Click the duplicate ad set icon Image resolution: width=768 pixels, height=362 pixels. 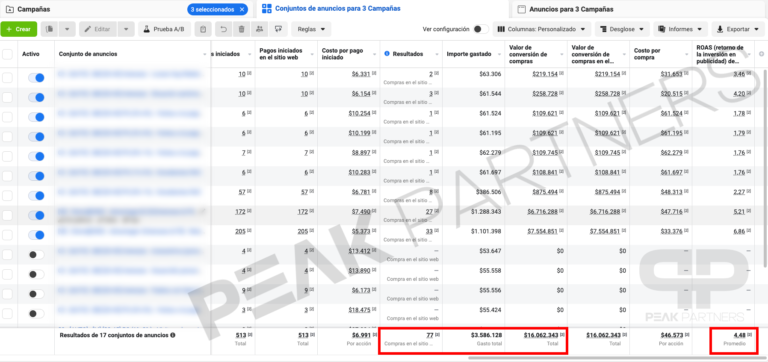[x=49, y=29]
